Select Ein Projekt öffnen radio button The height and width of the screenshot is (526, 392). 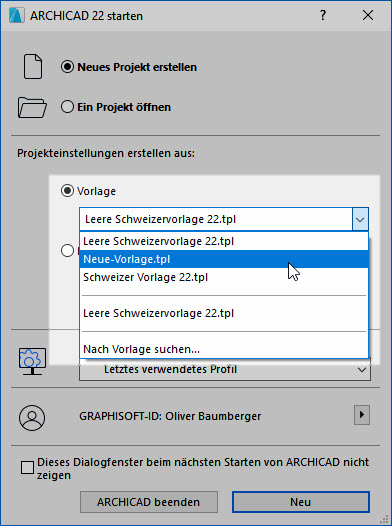pyautogui.click(x=67, y=107)
